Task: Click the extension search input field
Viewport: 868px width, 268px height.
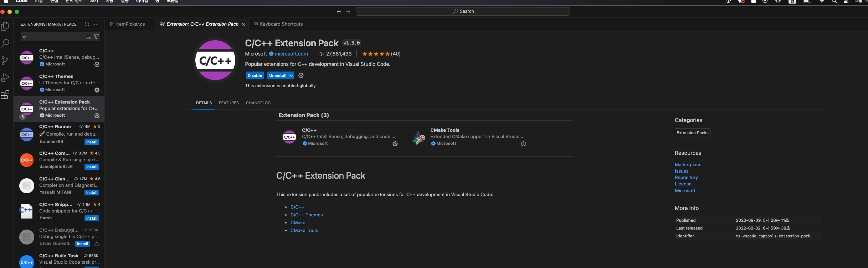Action: click(53, 37)
